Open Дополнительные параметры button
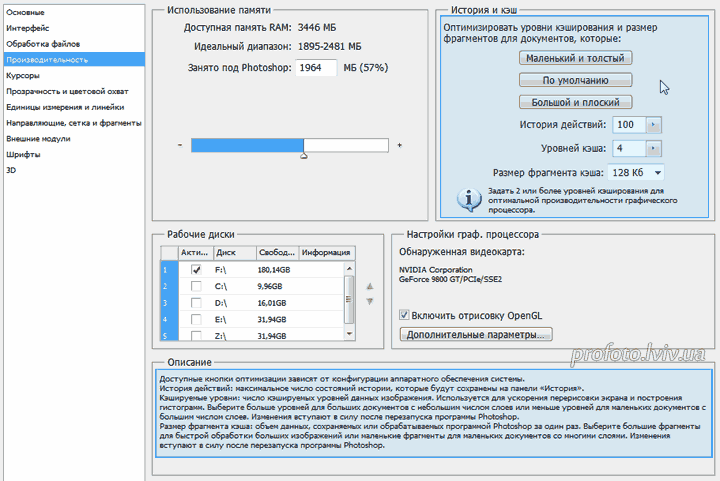720x481 pixels. 476,335
